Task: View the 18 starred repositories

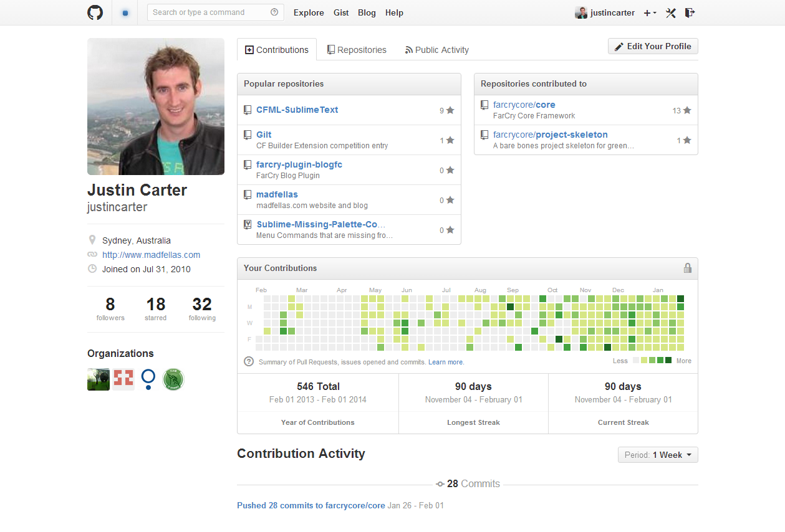Action: point(156,308)
